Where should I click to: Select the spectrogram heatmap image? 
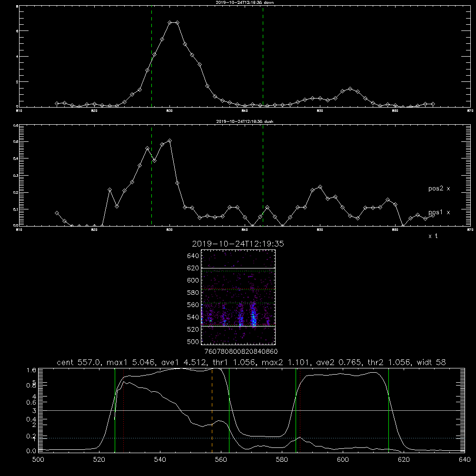point(238,297)
